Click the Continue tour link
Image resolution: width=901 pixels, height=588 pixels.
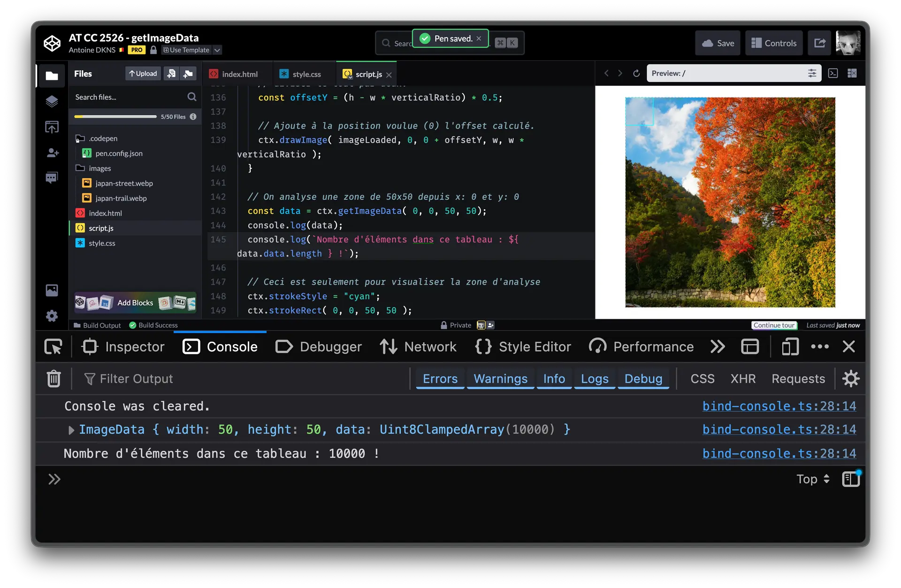pos(774,325)
